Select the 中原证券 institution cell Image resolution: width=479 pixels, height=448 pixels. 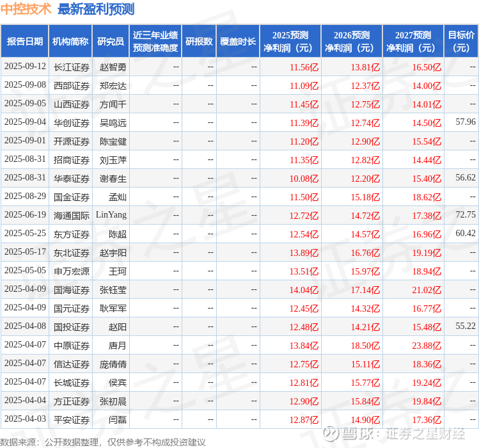tap(72, 346)
